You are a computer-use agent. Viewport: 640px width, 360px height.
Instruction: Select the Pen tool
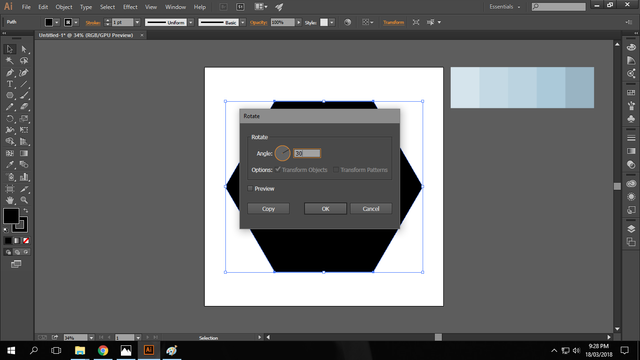click(10, 73)
